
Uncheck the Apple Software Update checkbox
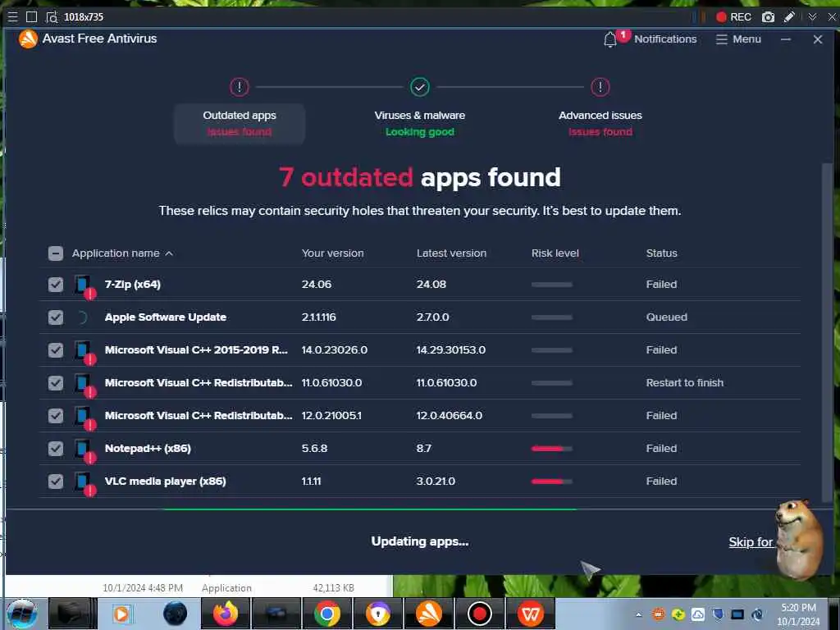56,317
